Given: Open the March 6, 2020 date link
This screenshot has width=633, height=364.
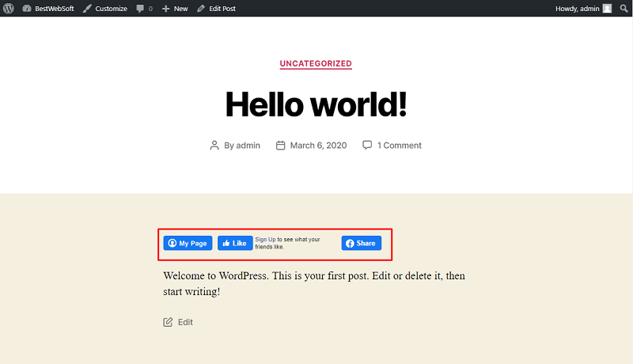Looking at the screenshot, I should coord(318,146).
